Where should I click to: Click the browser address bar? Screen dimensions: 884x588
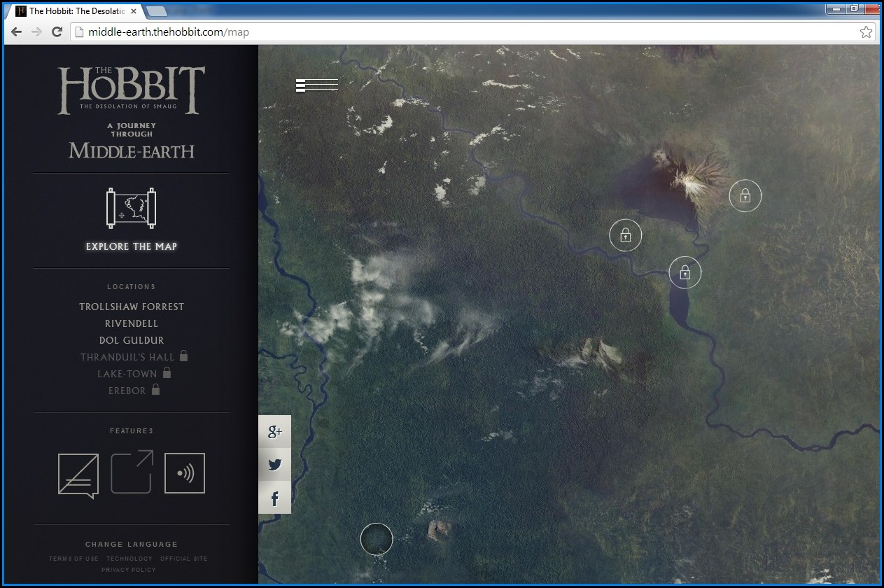[462, 31]
